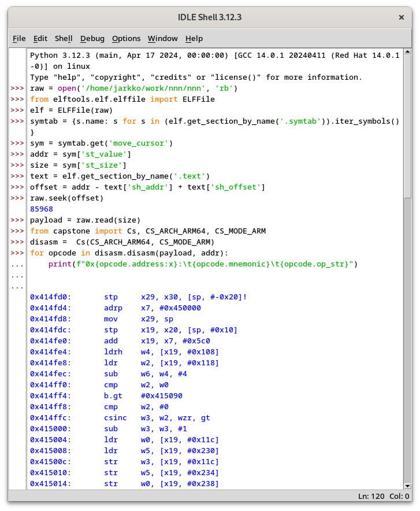The height and width of the screenshot is (511, 420).
Task: Click the IDLE Shell 3.12.3 title bar
Action: pos(210,17)
